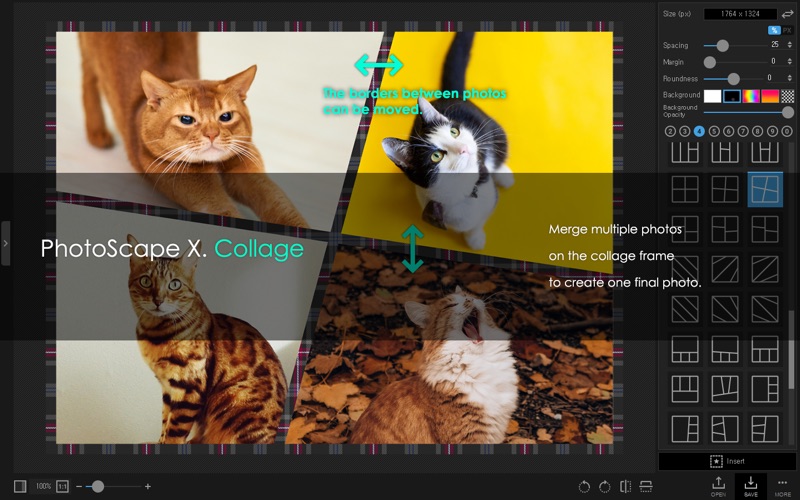800x500 pixels.
Task: Select the 5-photo layout count
Action: [714, 131]
